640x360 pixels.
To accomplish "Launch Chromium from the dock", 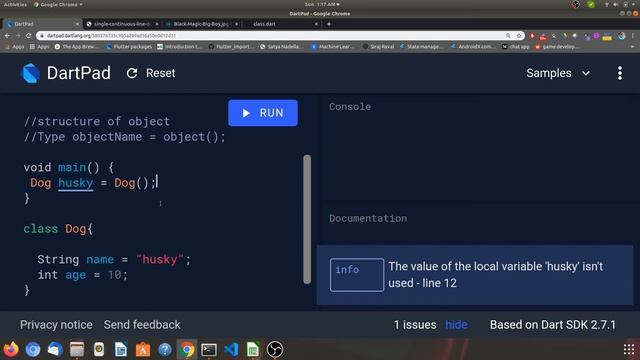I will [33, 349].
